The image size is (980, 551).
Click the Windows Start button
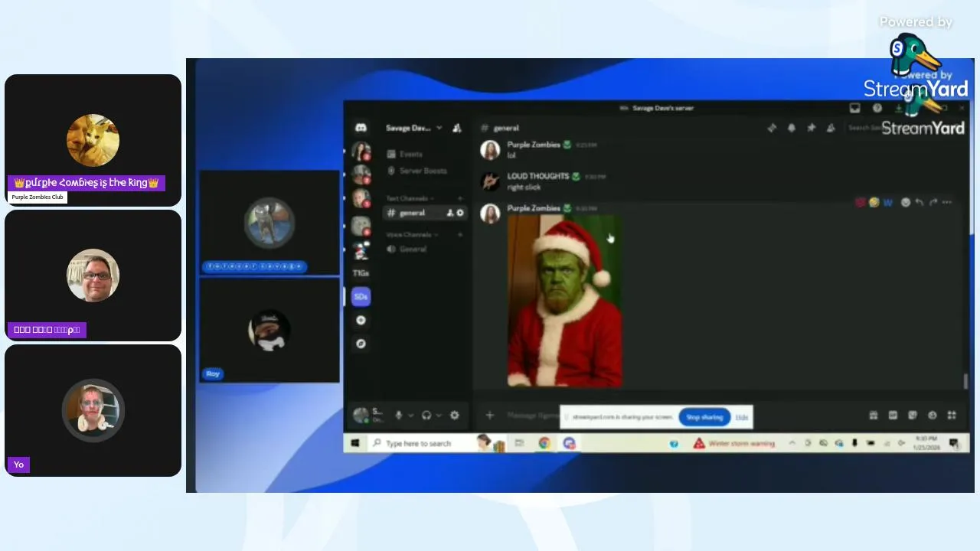point(355,443)
